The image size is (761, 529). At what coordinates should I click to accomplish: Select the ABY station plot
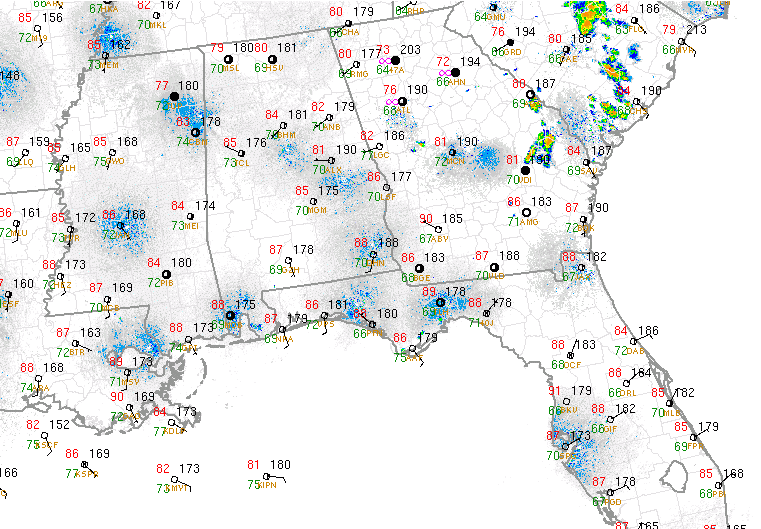tap(440, 229)
